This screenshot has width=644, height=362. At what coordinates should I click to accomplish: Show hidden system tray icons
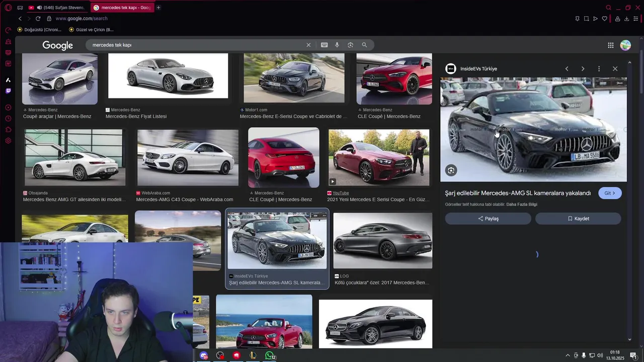coord(568,355)
